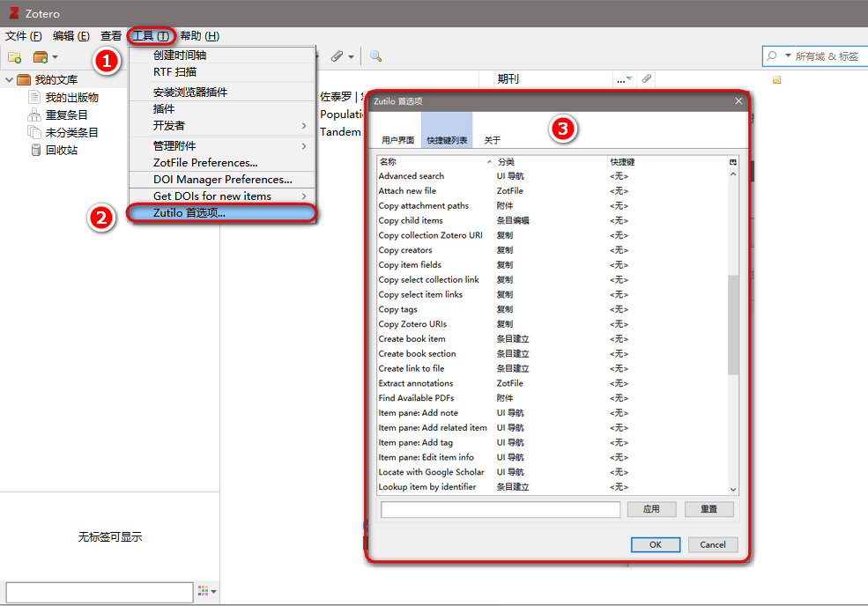Open the dropdown next to new library icon
The image size is (868, 606).
(x=55, y=57)
